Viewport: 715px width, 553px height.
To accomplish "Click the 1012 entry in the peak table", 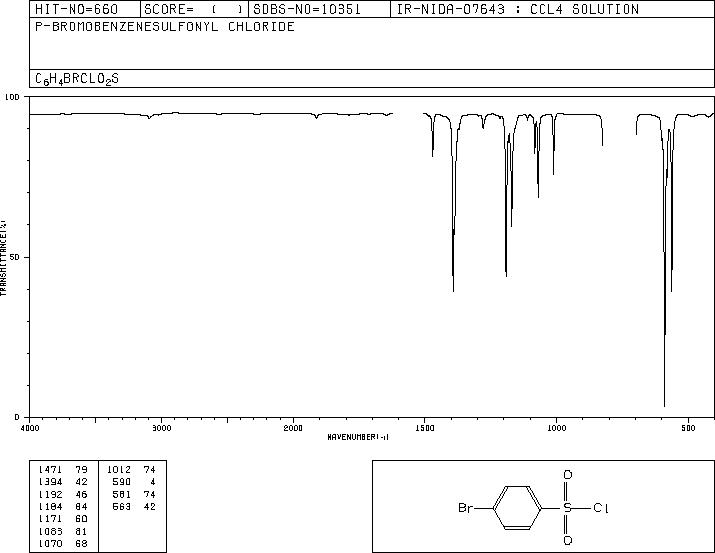I will tap(119, 470).
